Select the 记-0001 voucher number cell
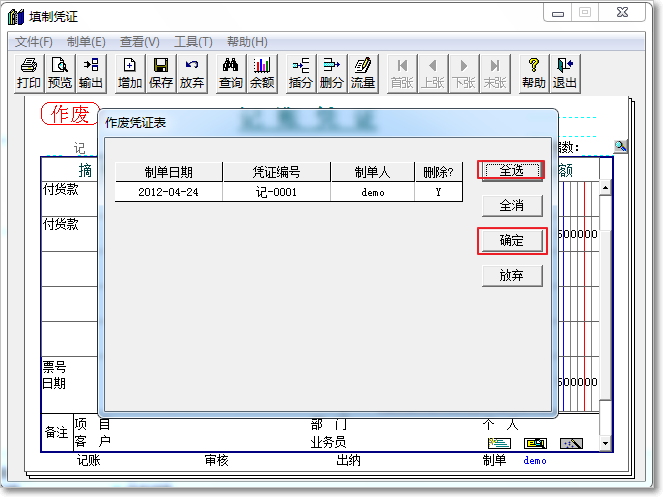This screenshot has width=663, height=497. [x=275, y=192]
